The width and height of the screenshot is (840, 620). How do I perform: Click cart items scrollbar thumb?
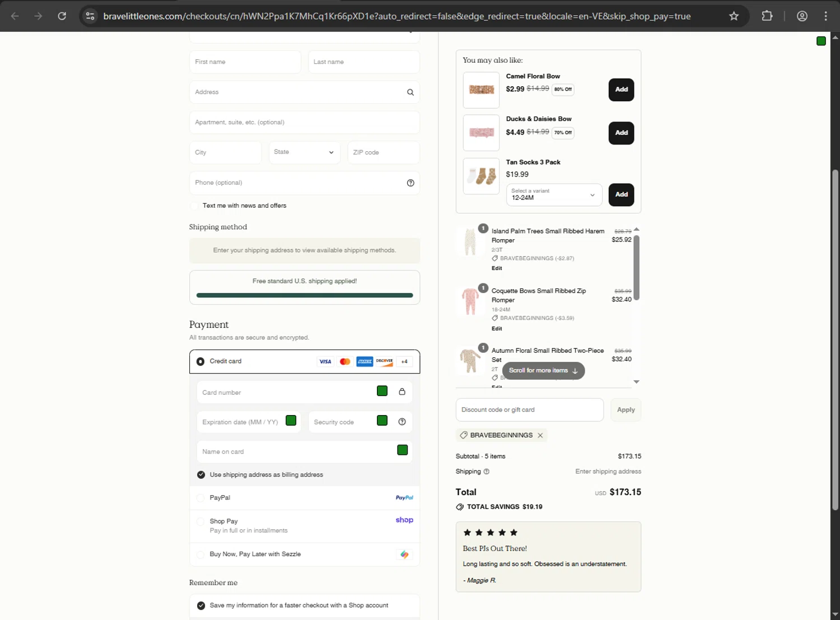[636, 268]
